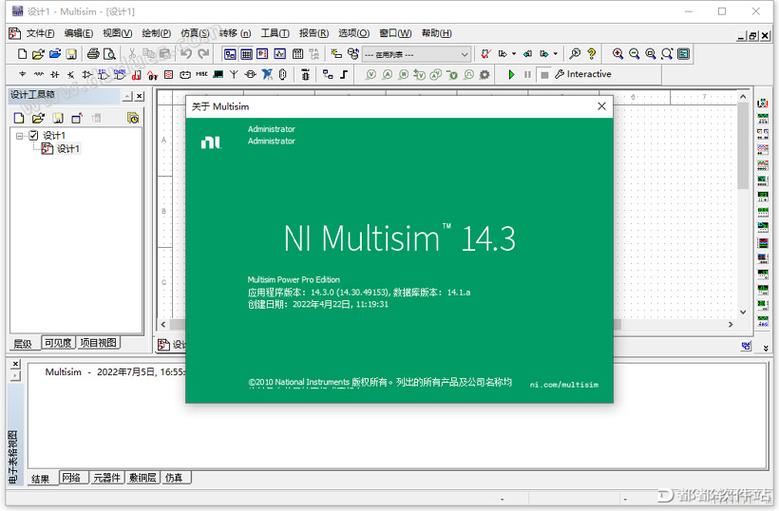Click the Zoom out magnifier icon
The width and height of the screenshot is (779, 511).
click(x=634, y=54)
